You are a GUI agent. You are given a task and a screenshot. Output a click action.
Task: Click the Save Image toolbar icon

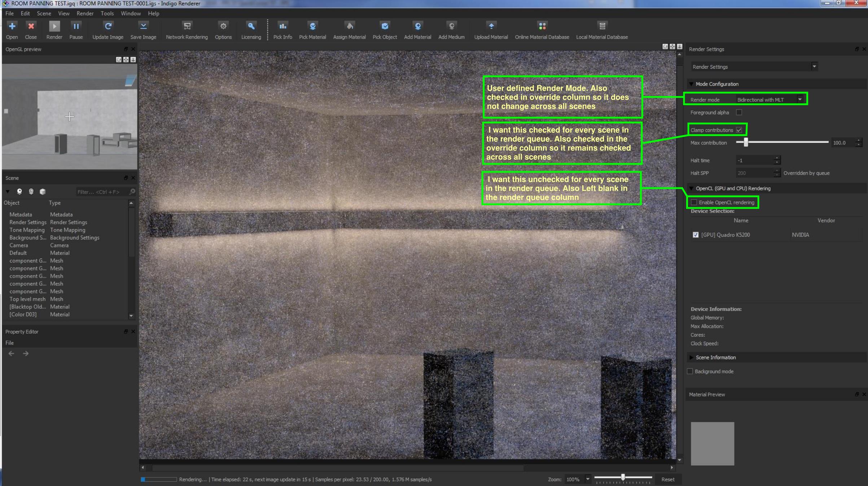(143, 26)
